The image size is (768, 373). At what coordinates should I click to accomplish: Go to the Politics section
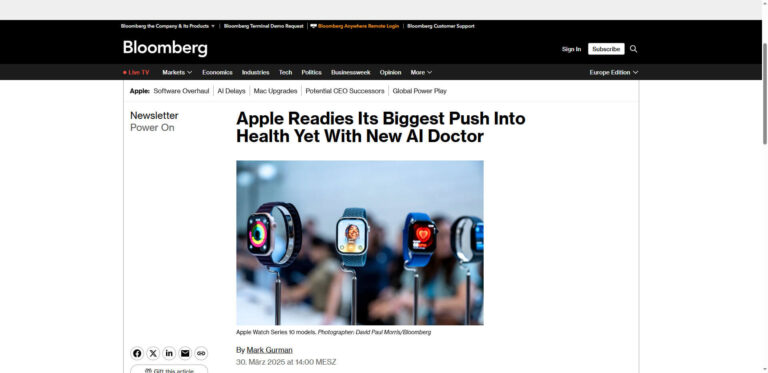click(312, 72)
